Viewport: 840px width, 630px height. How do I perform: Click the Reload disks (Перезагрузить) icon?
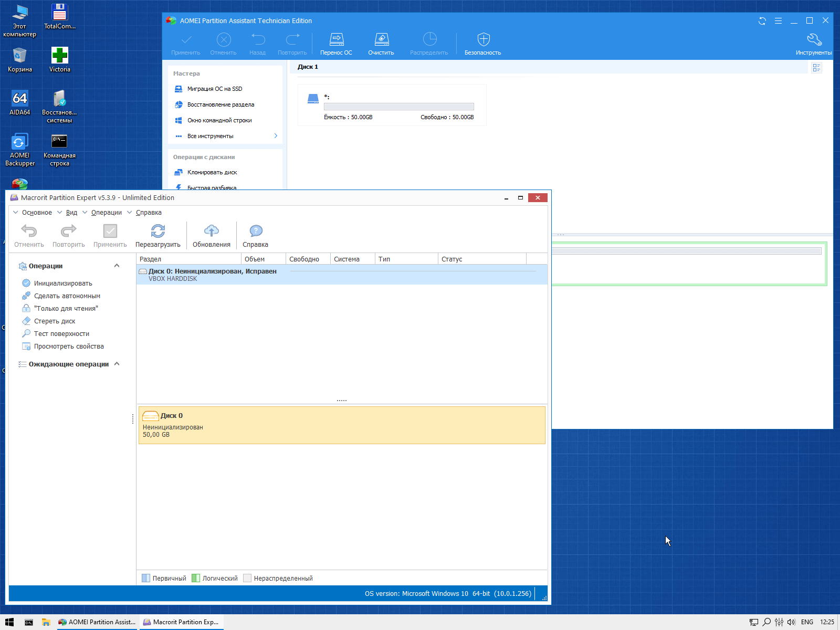pos(157,232)
